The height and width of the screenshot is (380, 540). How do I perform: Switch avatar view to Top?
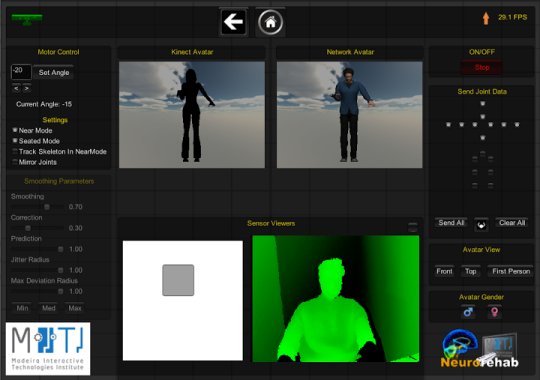coord(470,271)
